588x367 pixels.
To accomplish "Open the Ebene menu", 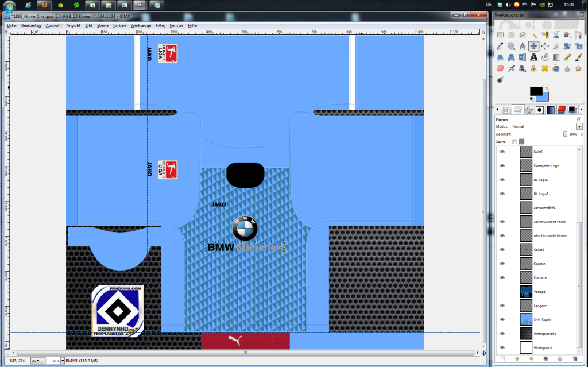I will [102, 25].
